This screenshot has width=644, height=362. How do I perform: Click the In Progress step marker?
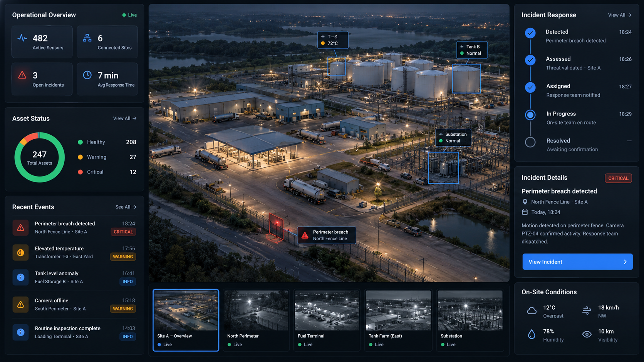coord(530,115)
